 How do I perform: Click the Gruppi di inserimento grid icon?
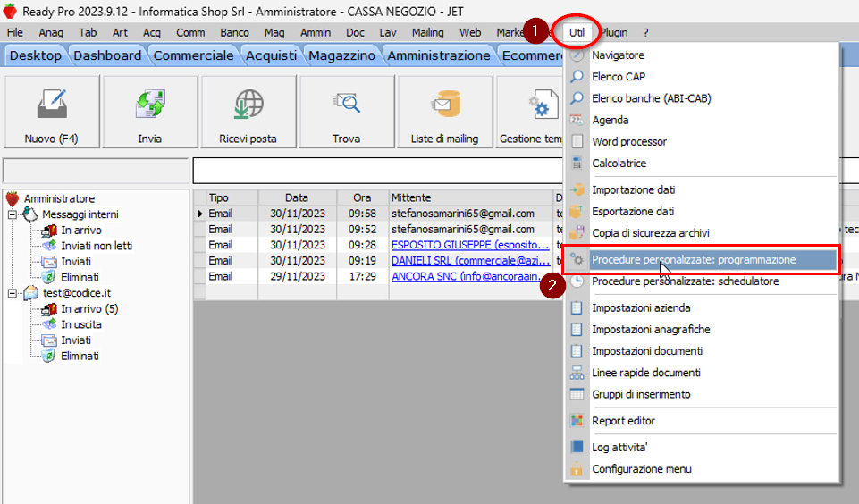[577, 394]
